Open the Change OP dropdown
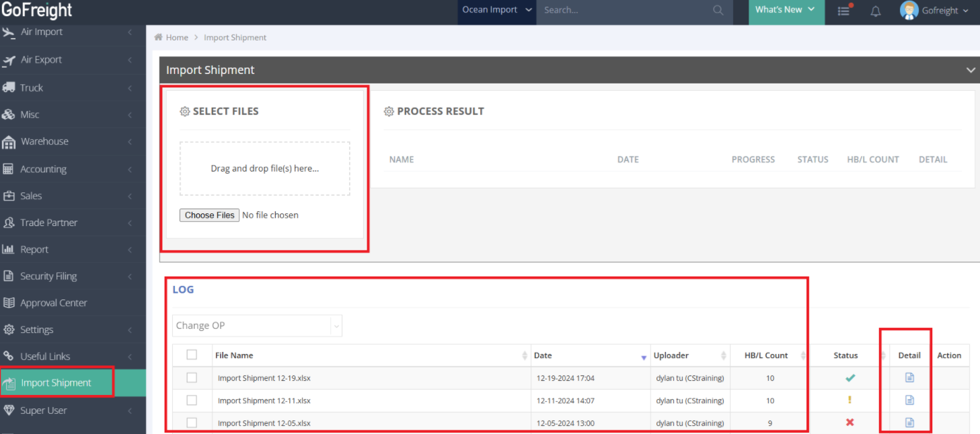The image size is (980, 434). click(x=257, y=325)
